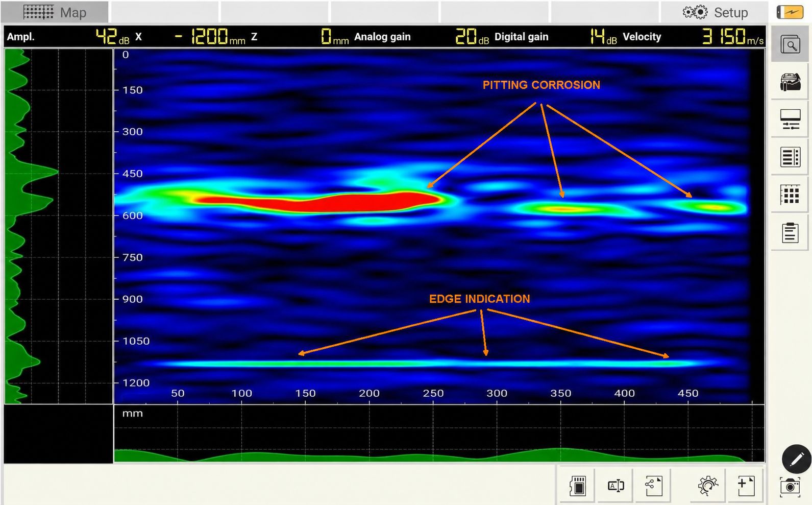Click the 250 mark on horizontal axis
The height and width of the screenshot is (505, 812).
coord(433,393)
